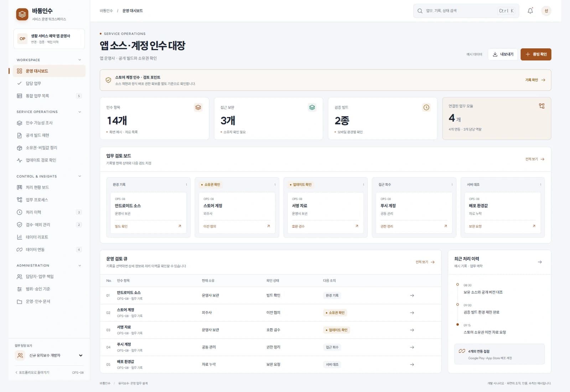Open 처리 현황 보드 in the sidebar

pyautogui.click(x=49, y=187)
